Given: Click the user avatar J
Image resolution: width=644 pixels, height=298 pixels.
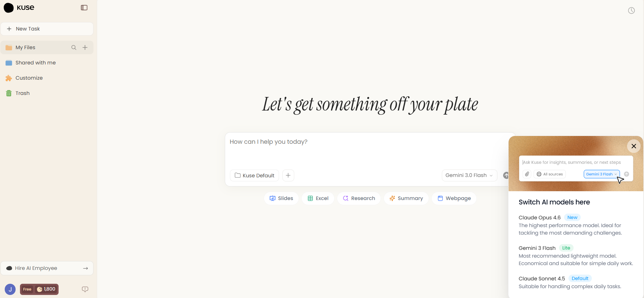Looking at the screenshot, I should pyautogui.click(x=10, y=289).
